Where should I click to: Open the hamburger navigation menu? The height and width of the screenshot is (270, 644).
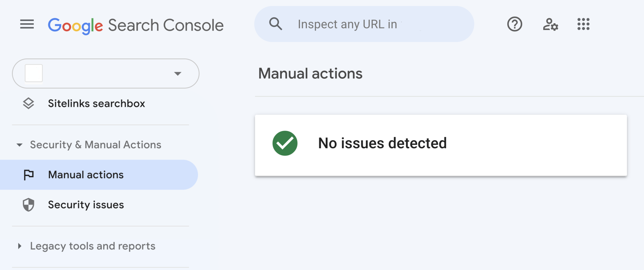27,24
